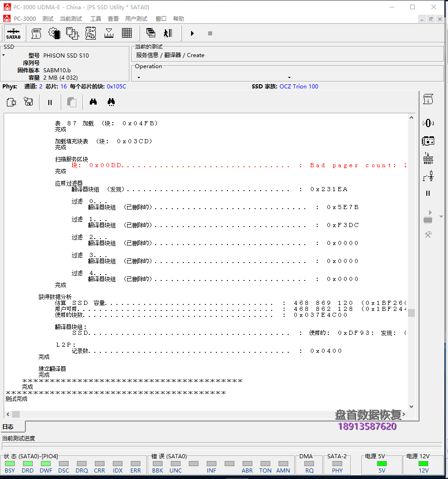
Task: Click the DRD status indicator
Action: tap(28, 464)
